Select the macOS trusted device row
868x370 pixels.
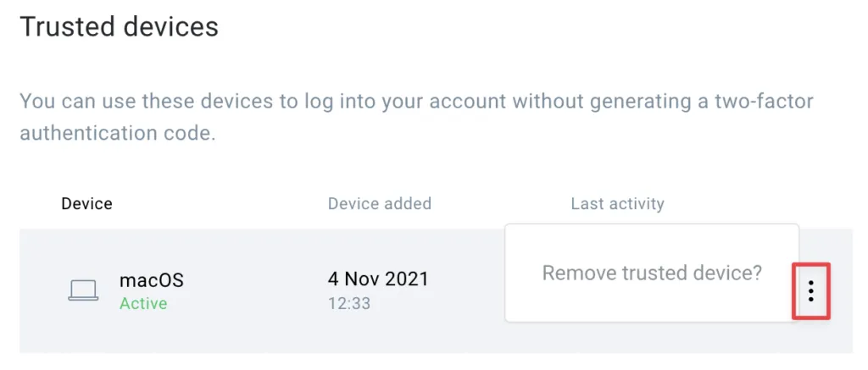pos(437,291)
